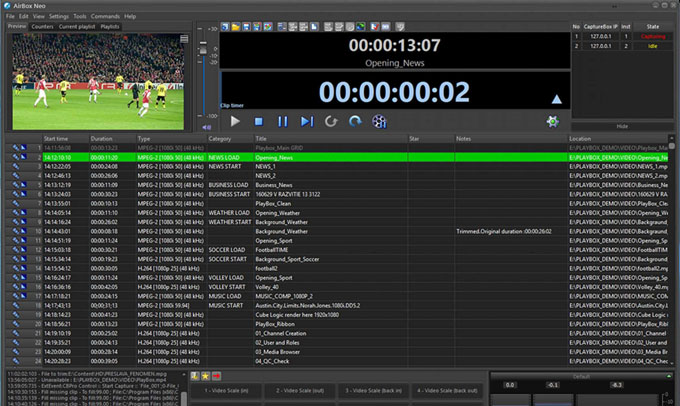Image resolution: width=680 pixels, height=406 pixels.
Task: Select the 'PlayBox_Ribbon' playlist row title
Action: 275,324
